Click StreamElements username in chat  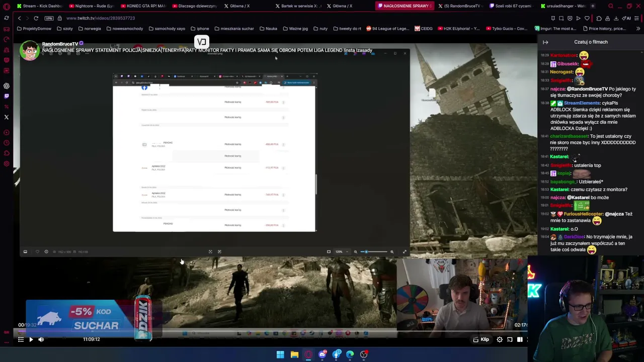click(x=582, y=103)
